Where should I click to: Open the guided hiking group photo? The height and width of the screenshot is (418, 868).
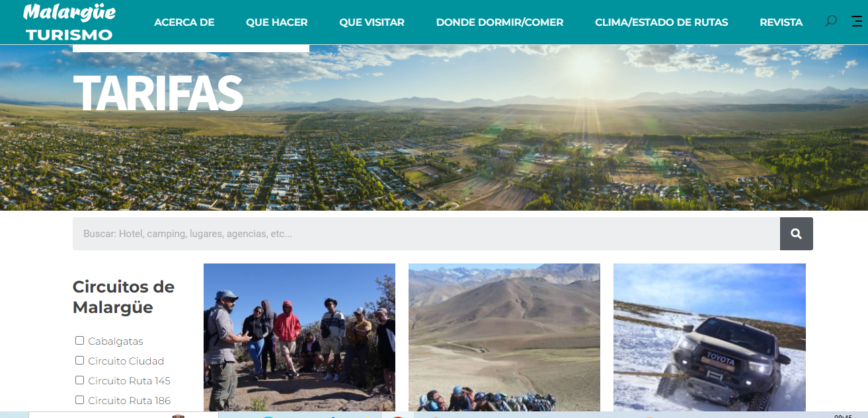(299, 337)
